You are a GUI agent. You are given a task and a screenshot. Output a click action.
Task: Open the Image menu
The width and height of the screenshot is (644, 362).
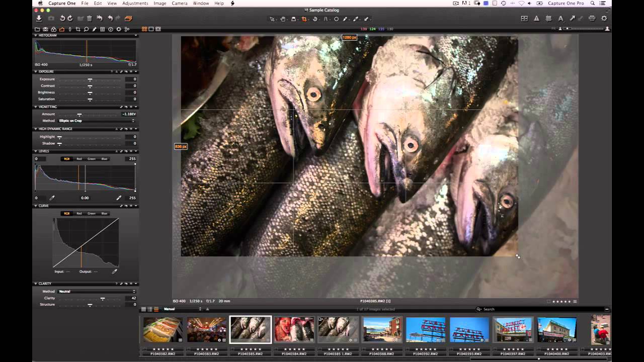click(160, 4)
